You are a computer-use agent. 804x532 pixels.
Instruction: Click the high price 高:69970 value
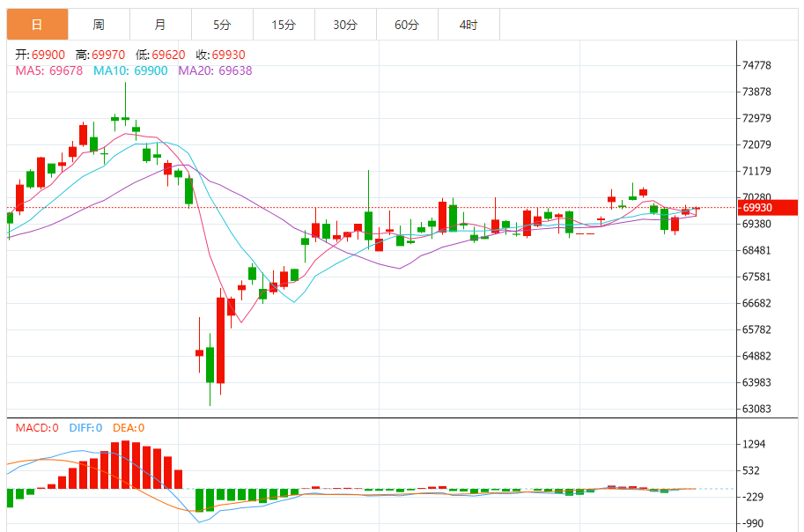point(100,55)
